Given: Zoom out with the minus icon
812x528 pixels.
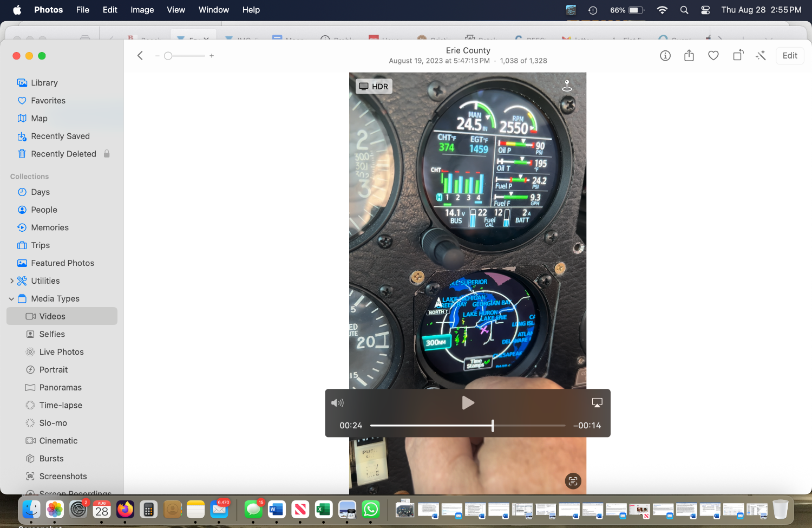Looking at the screenshot, I should pyautogui.click(x=157, y=56).
